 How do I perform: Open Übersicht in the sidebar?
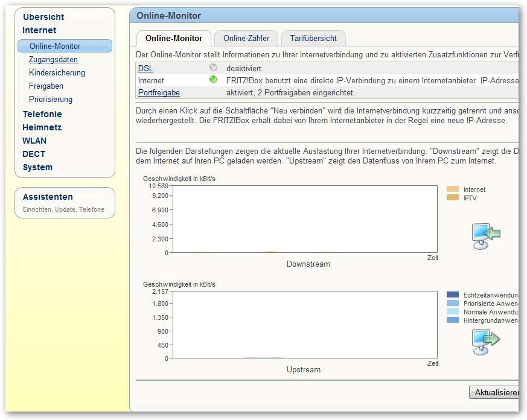coord(43,17)
